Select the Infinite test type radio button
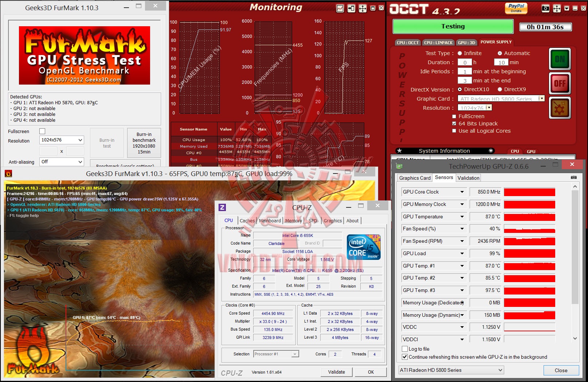Image resolution: width=588 pixels, height=382 pixels. (460, 53)
